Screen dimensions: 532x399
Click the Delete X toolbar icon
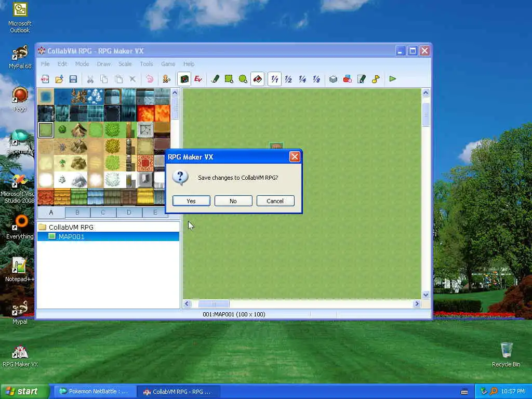tap(132, 79)
